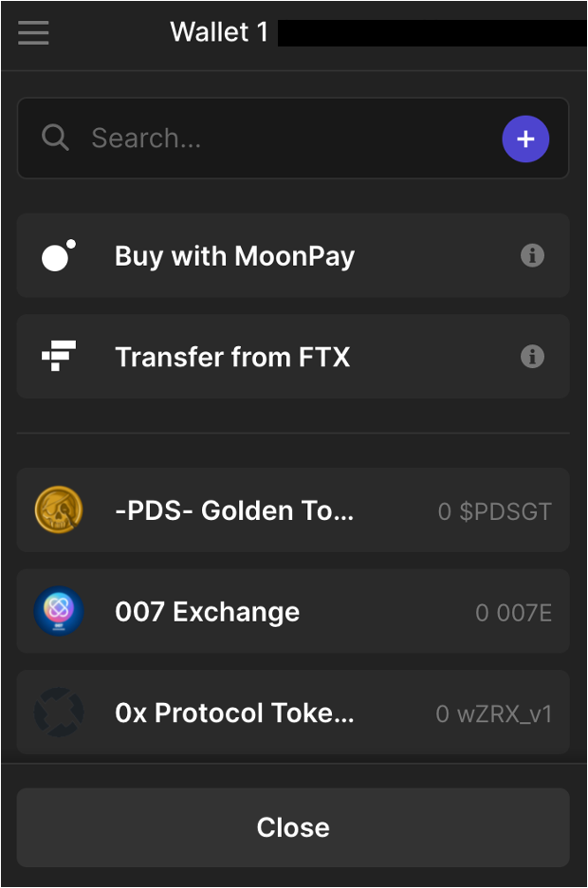
Task: Show info for Transfer from FTX
Action: [x=532, y=357]
